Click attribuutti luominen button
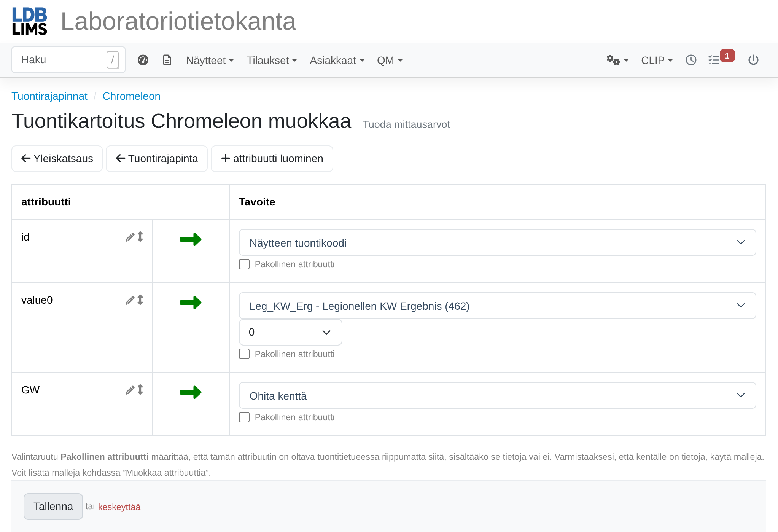 (x=272, y=159)
